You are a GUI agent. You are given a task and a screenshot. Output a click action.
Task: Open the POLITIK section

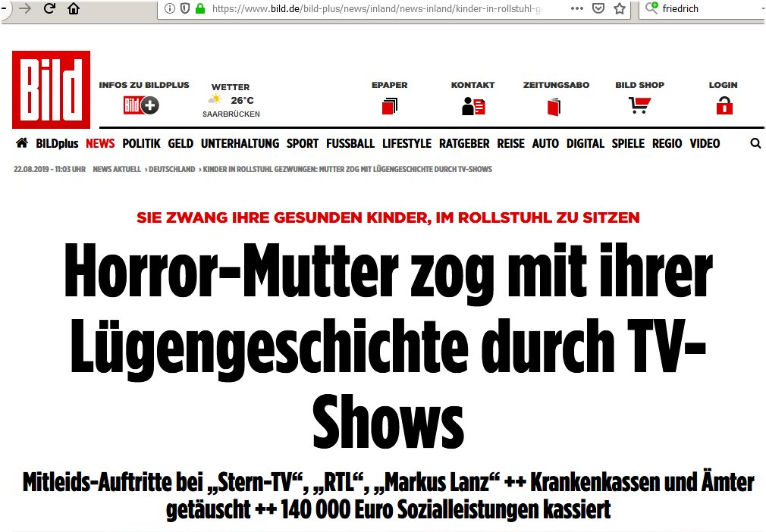(x=141, y=143)
